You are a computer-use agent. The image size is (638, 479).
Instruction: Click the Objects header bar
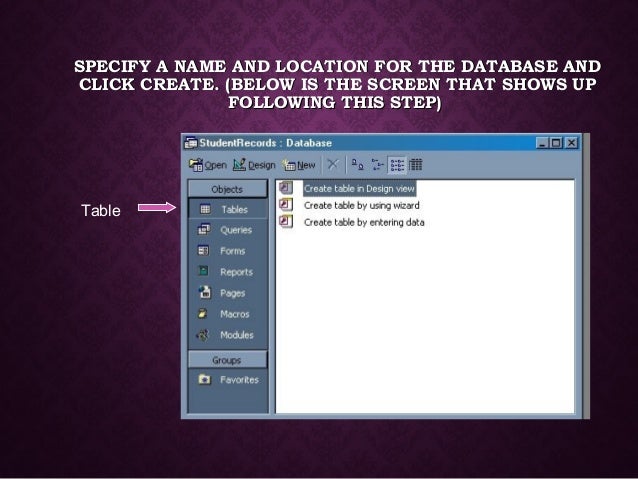tap(227, 189)
